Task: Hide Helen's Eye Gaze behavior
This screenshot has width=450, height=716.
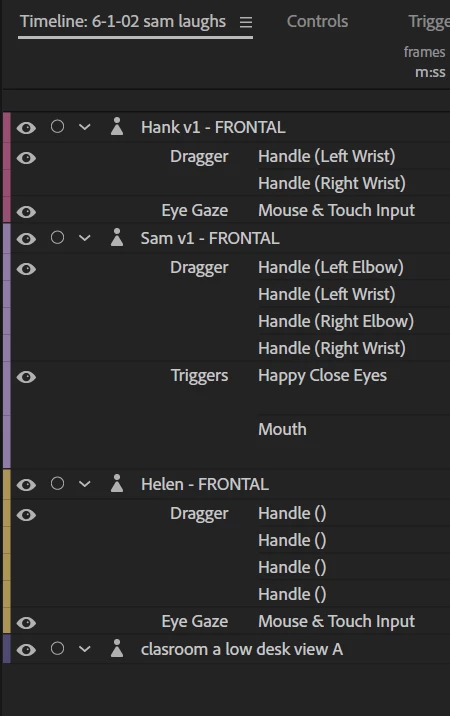Action: point(26,623)
